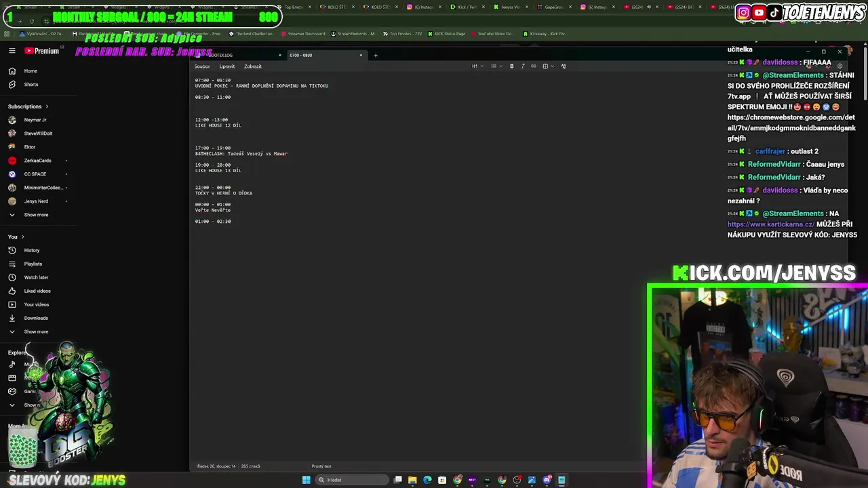Click 'LIKE HOUSE 12 DÍL' text line

click(218, 125)
